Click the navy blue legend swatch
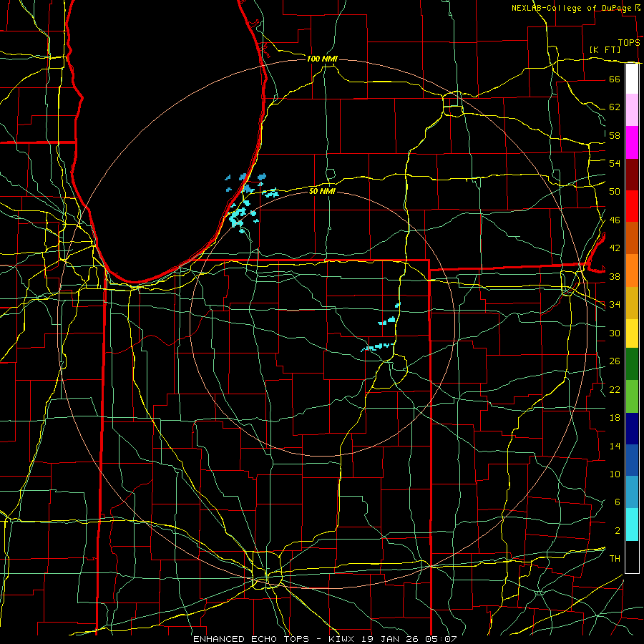Viewport: 644px width, 644px height. tap(632, 429)
